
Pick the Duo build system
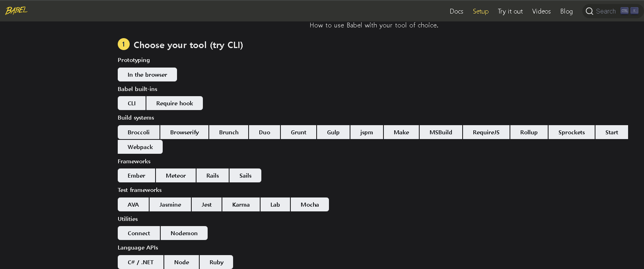265,132
